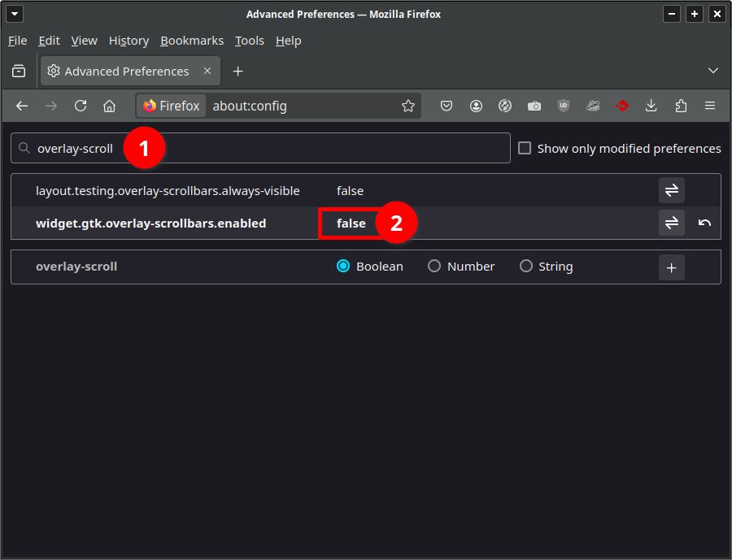The height and width of the screenshot is (560, 732).
Task: Open the Help menu
Action: 288,41
